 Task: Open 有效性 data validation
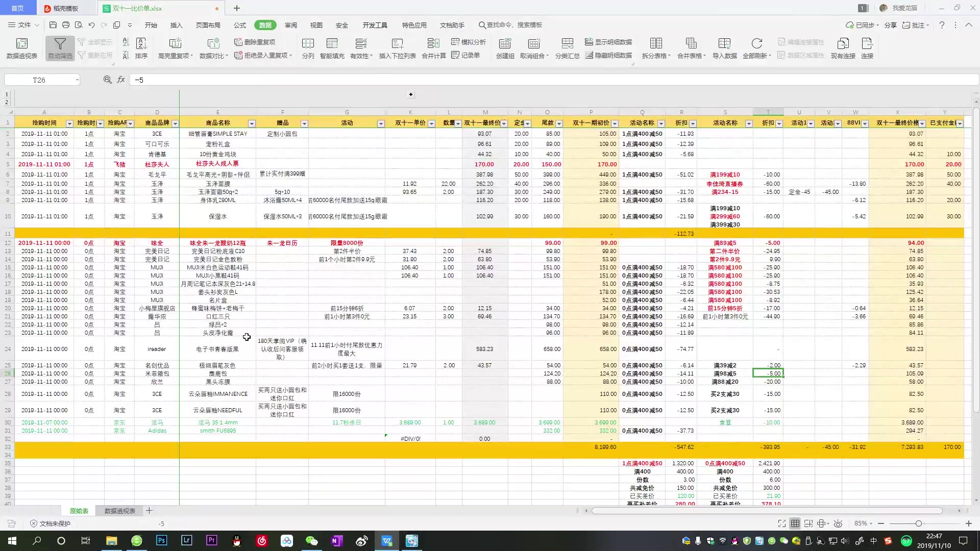point(361,48)
